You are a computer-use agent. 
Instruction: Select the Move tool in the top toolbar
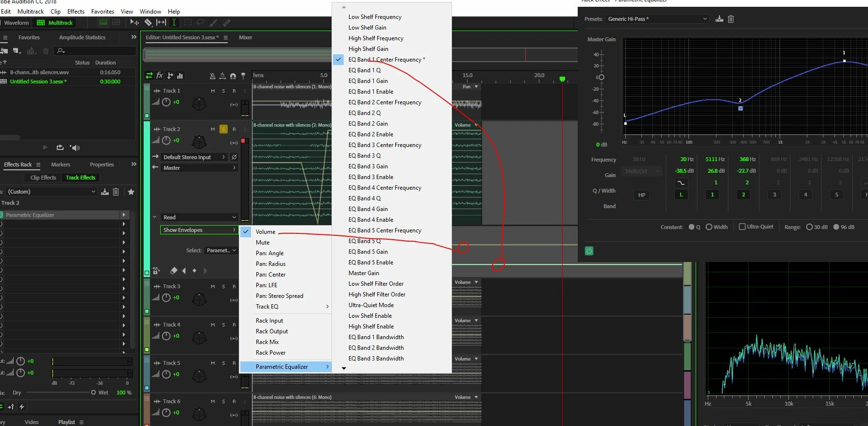click(x=134, y=22)
